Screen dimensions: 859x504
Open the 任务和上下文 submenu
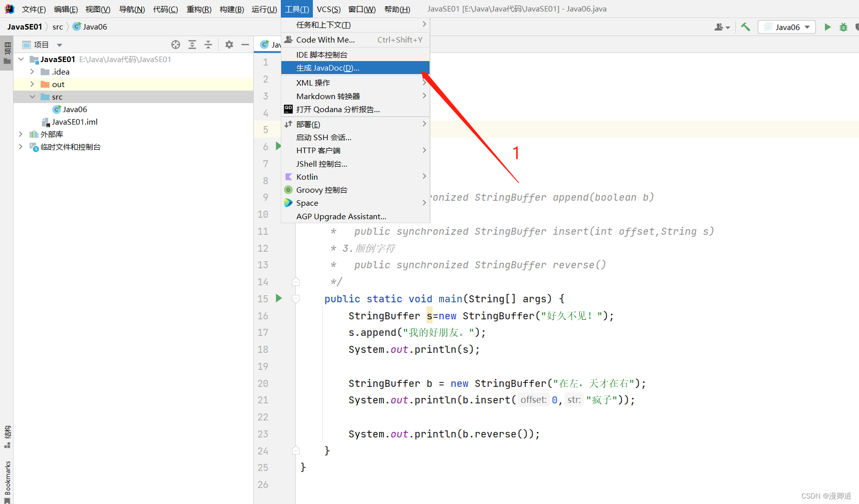pyautogui.click(x=355, y=25)
